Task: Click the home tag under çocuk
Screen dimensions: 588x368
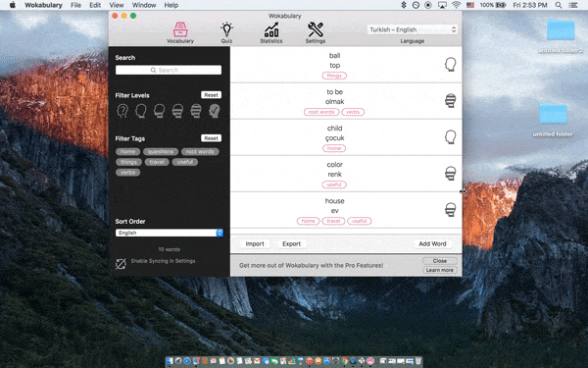Action: (334, 148)
